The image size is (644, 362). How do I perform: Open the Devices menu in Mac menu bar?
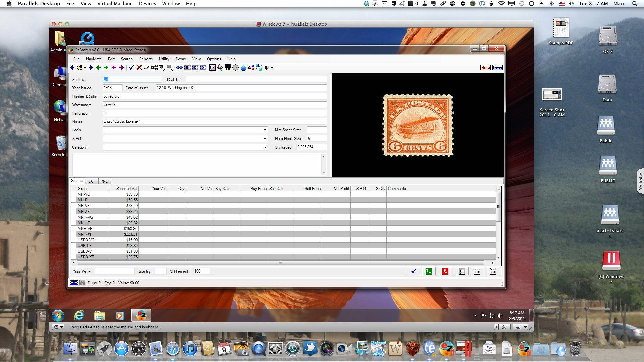[x=147, y=4]
